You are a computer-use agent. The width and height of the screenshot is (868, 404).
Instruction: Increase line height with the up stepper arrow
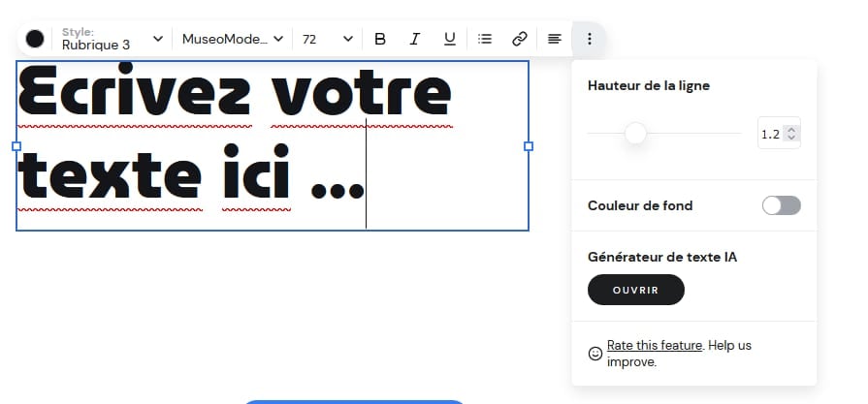(x=791, y=129)
